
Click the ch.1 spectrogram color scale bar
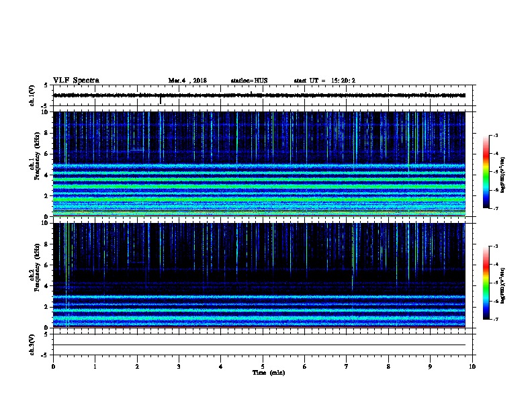pyautogui.click(x=486, y=172)
